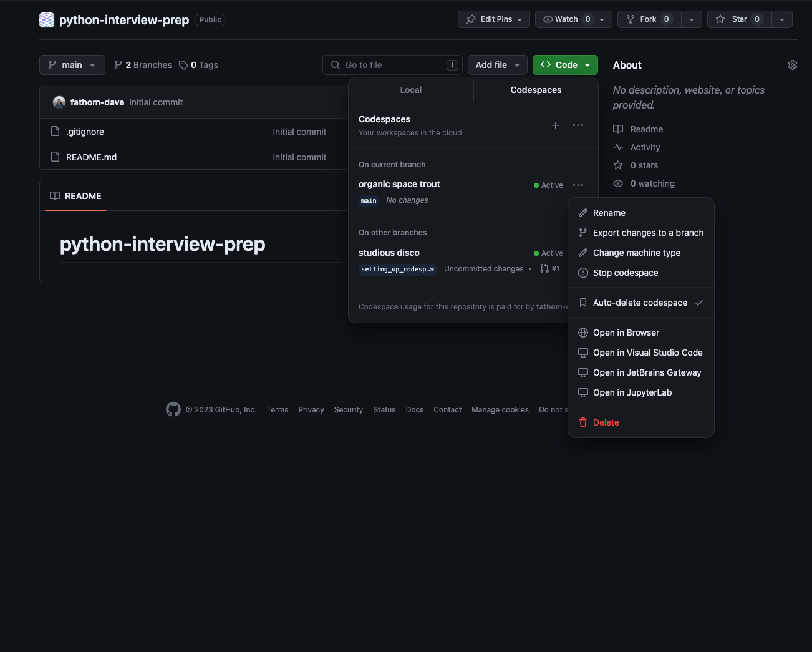Open the organic space trout codespace
Viewport: 812px width, 652px height.
coord(399,184)
